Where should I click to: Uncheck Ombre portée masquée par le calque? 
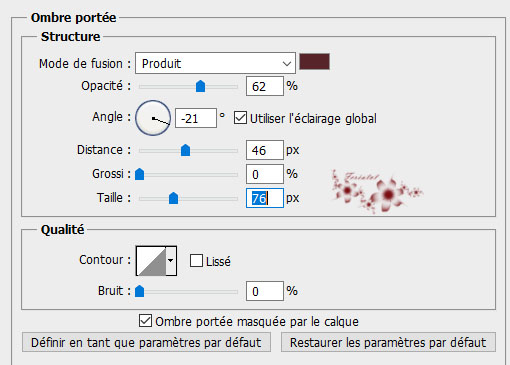pos(145,321)
